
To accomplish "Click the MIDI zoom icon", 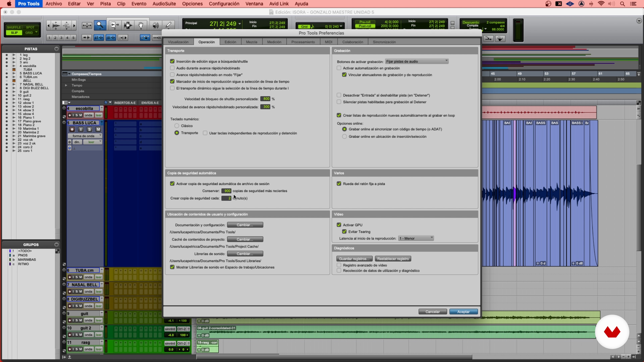I will pos(66,25).
